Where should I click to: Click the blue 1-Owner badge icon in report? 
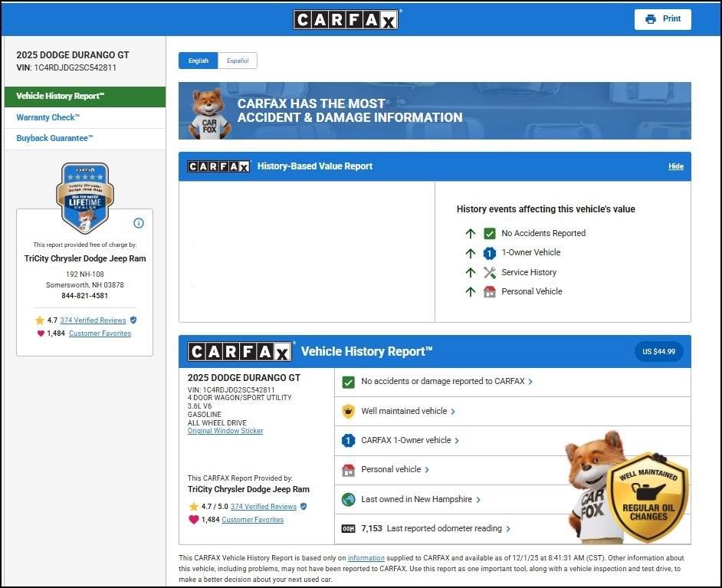348,441
